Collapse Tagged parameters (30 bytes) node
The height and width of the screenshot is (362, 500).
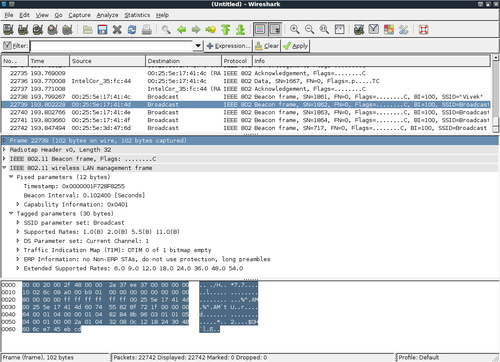[x=11, y=213]
